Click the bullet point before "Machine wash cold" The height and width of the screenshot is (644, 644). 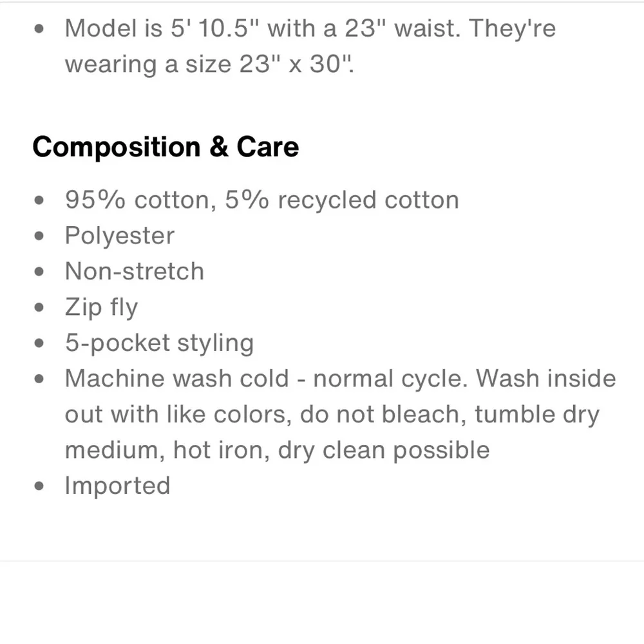click(x=40, y=379)
